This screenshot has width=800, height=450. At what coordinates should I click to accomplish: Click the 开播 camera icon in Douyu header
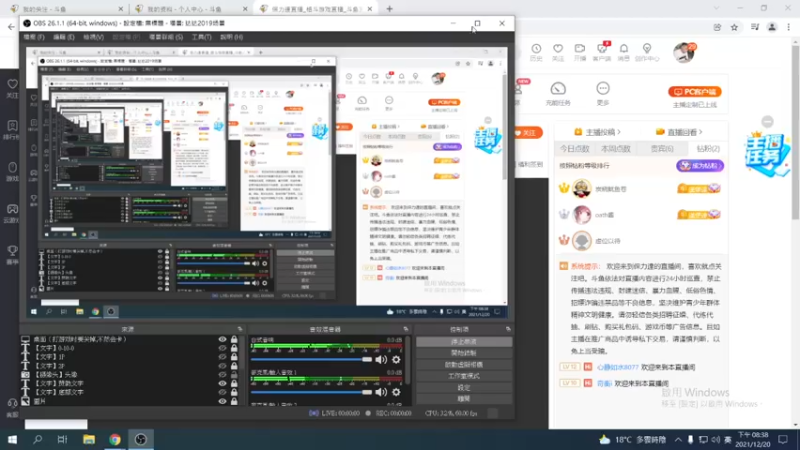(580, 52)
